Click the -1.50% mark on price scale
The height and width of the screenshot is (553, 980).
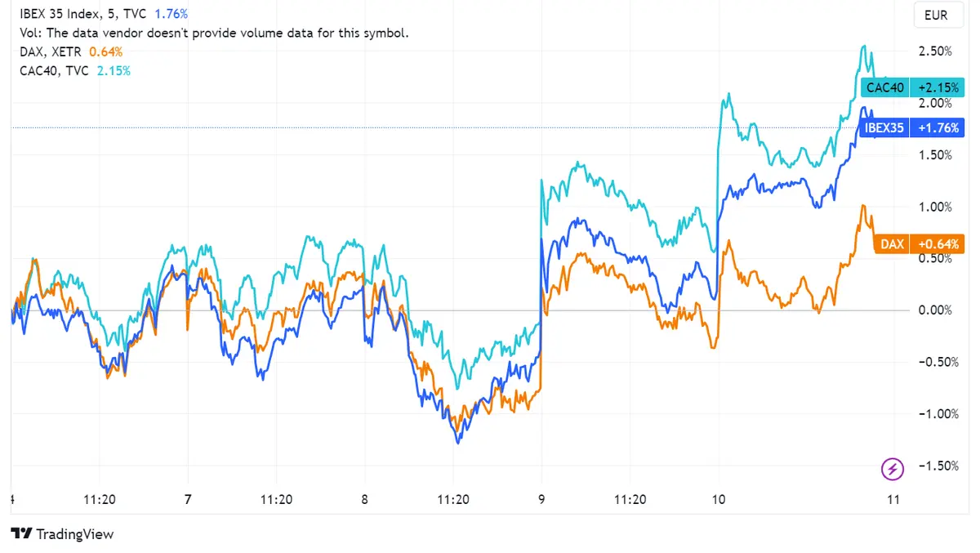point(939,466)
